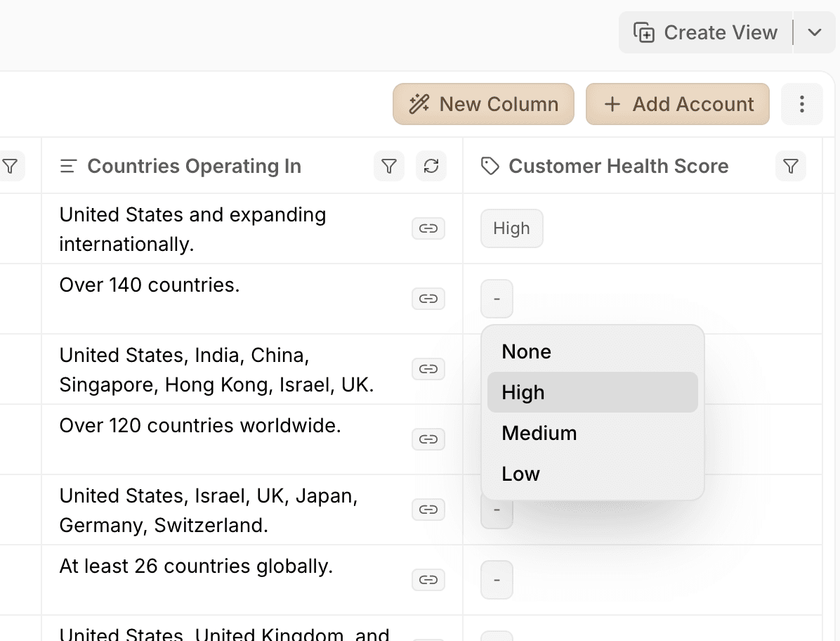Click the New Column button
This screenshot has height=641, width=840.
(483, 105)
